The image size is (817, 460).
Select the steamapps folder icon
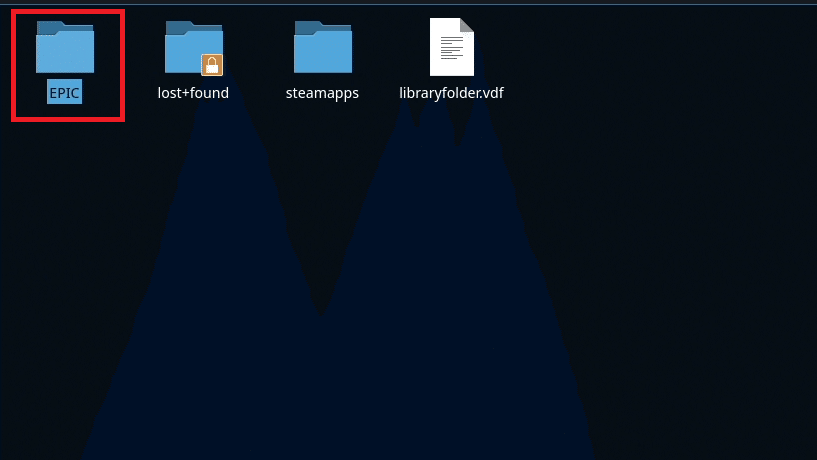323,47
